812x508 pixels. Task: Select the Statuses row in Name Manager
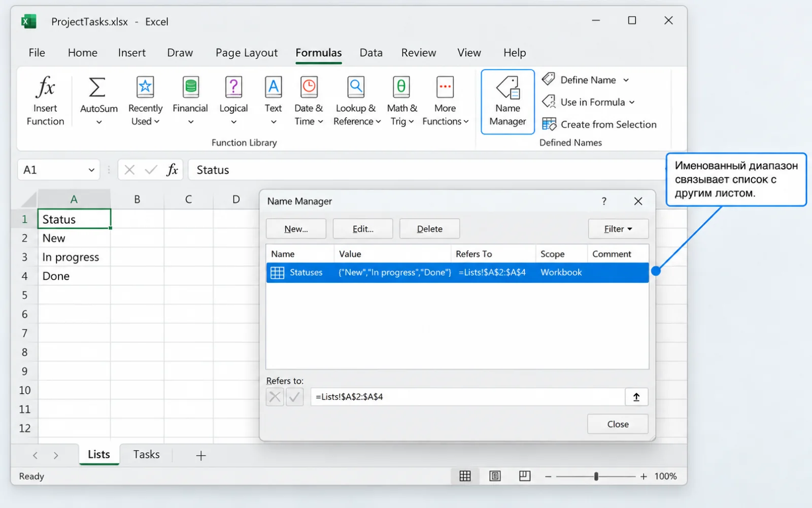457,273
